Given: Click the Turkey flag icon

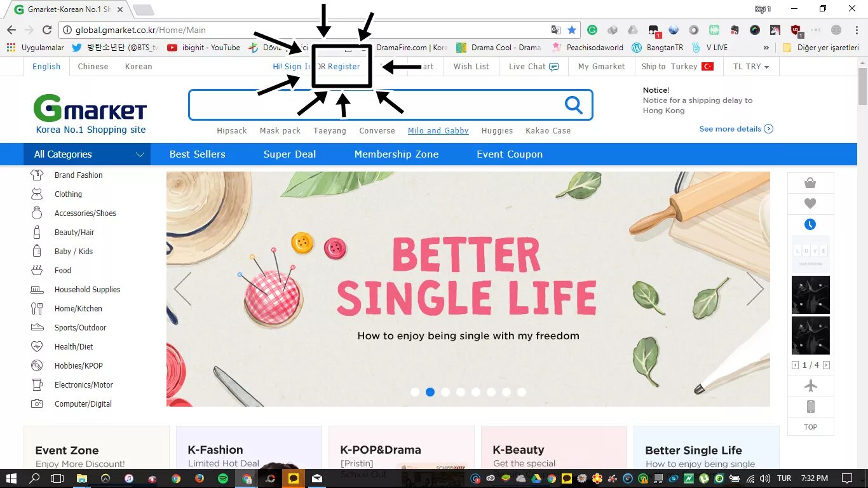Looking at the screenshot, I should tap(707, 66).
